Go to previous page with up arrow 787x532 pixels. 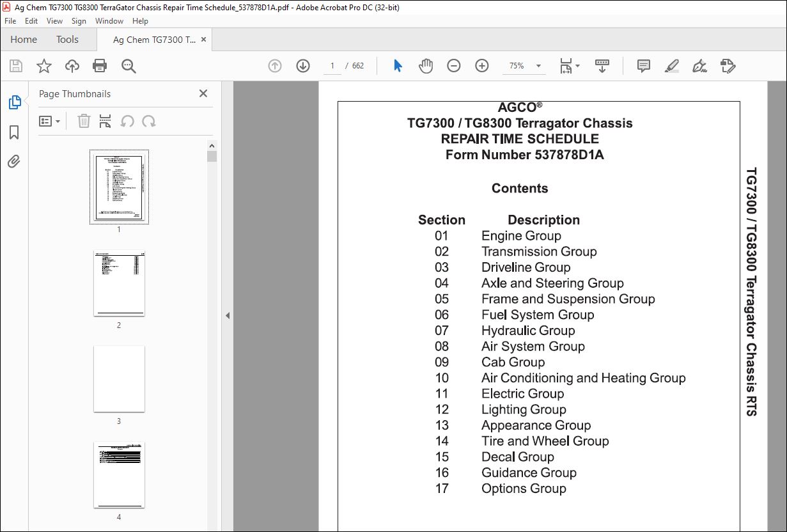pyautogui.click(x=275, y=66)
